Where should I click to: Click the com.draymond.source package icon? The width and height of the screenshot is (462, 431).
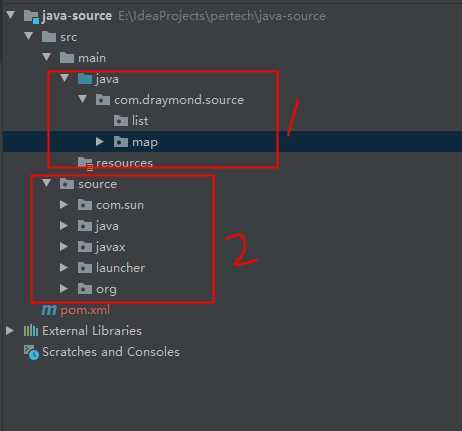pyautogui.click(x=103, y=100)
